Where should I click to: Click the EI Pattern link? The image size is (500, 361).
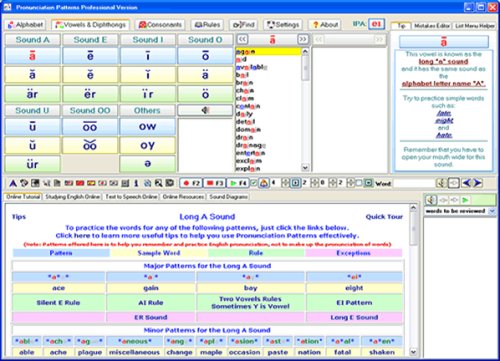[354, 303]
